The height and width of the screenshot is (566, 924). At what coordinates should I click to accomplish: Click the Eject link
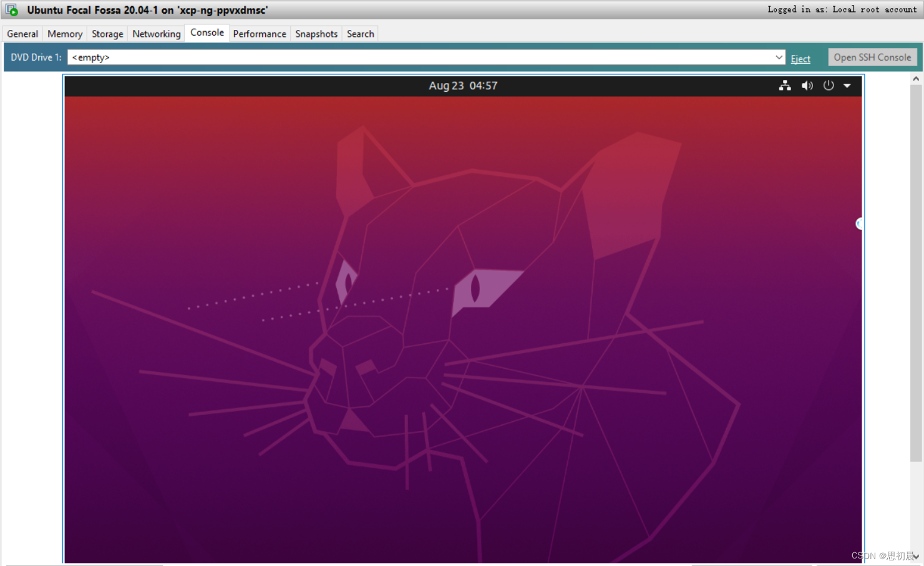800,59
